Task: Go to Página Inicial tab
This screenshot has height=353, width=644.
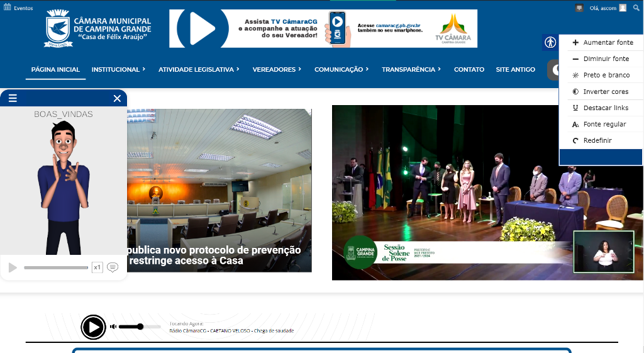Action: (55, 69)
